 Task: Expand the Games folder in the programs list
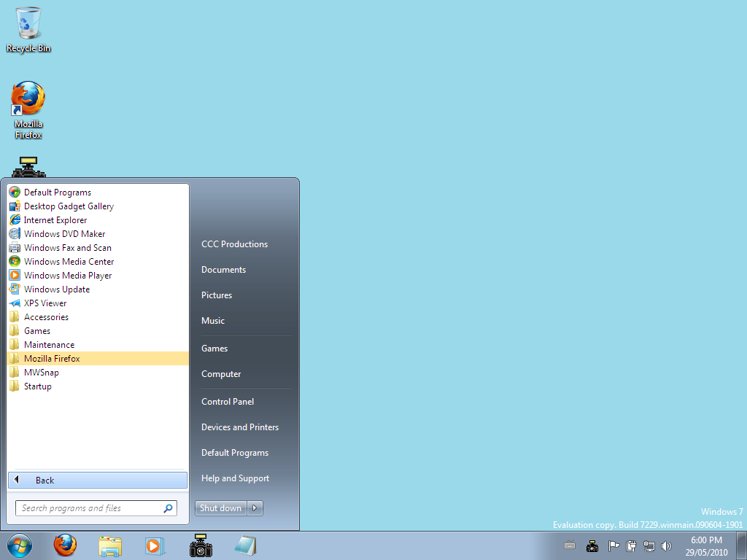coord(98,330)
